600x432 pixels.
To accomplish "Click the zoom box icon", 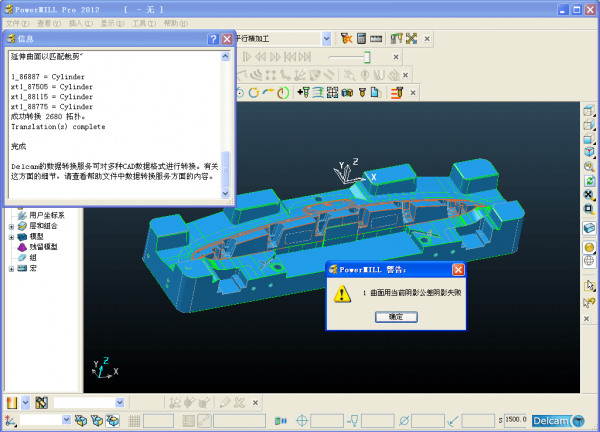I will 589,209.
